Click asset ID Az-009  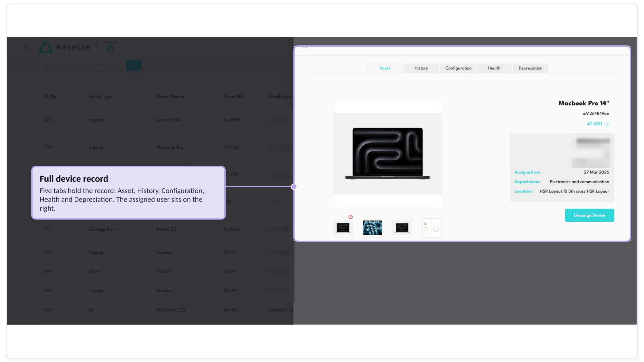coord(232,120)
